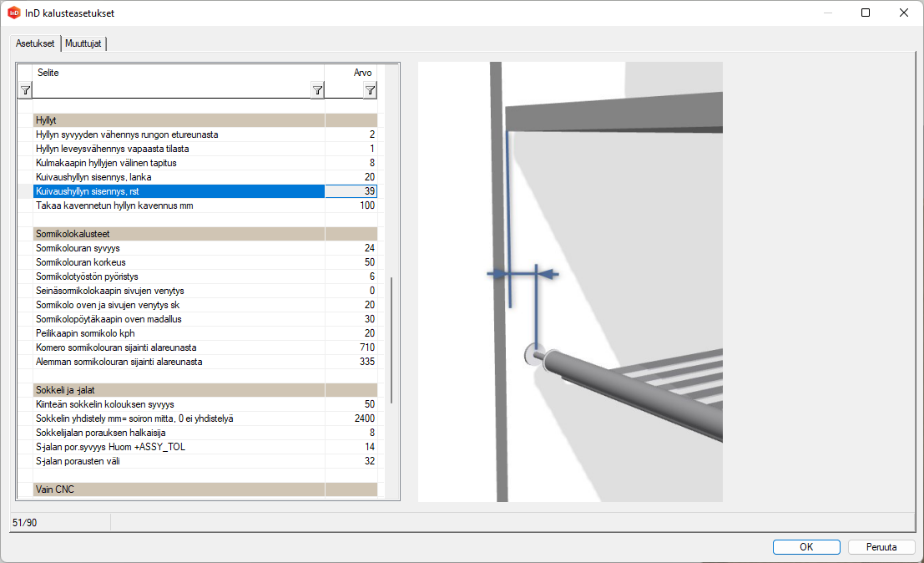Confirm settings with the OK button

[806, 547]
